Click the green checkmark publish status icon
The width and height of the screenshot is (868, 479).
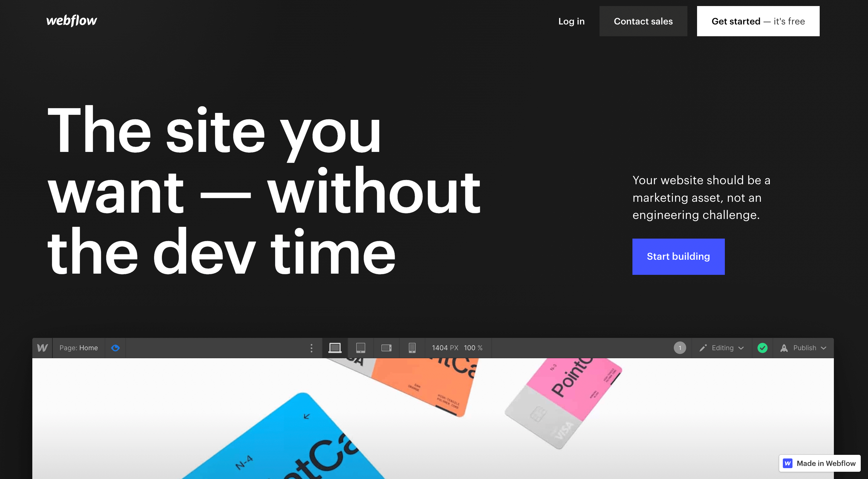(762, 347)
